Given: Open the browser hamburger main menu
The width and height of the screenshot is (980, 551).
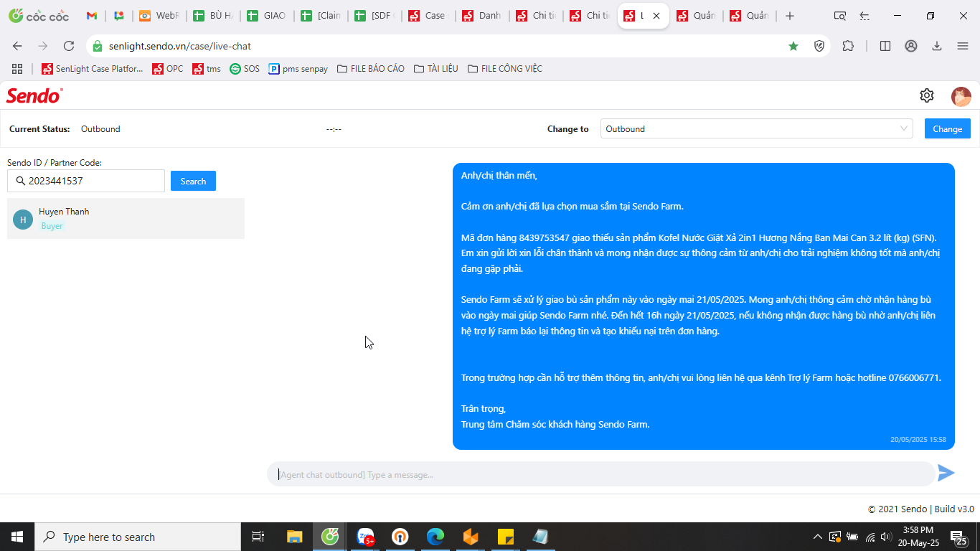Looking at the screenshot, I should pos(963,46).
